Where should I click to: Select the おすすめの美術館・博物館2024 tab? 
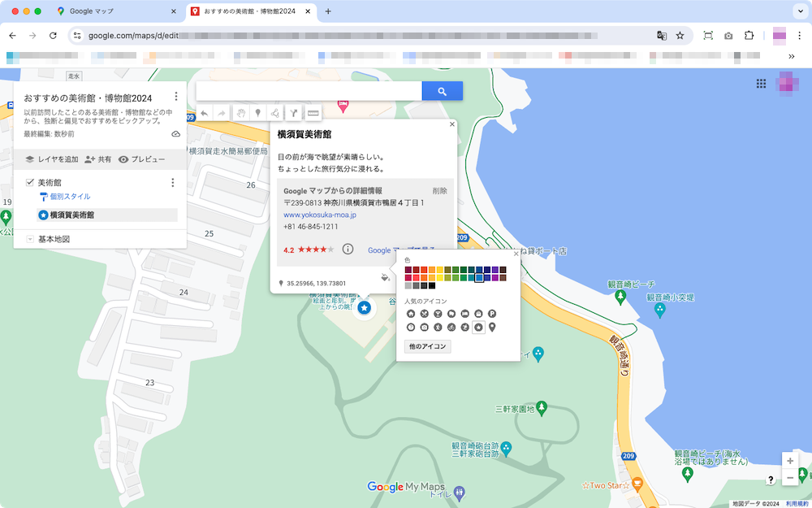(x=249, y=11)
